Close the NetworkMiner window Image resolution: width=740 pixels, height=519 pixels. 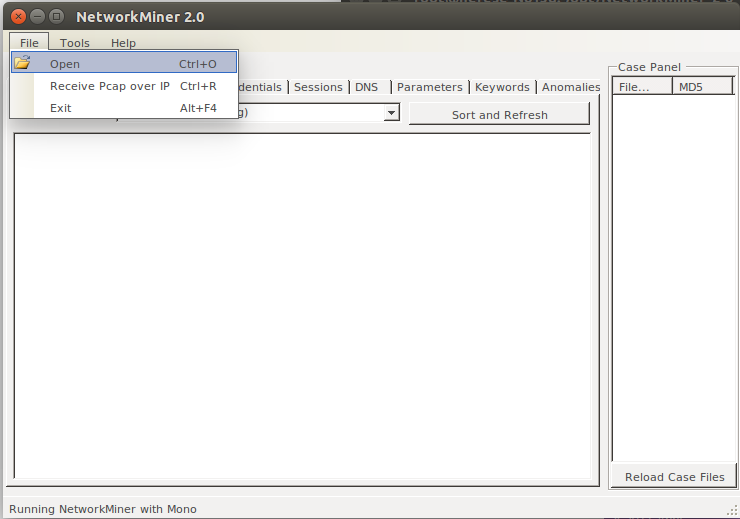[18, 17]
